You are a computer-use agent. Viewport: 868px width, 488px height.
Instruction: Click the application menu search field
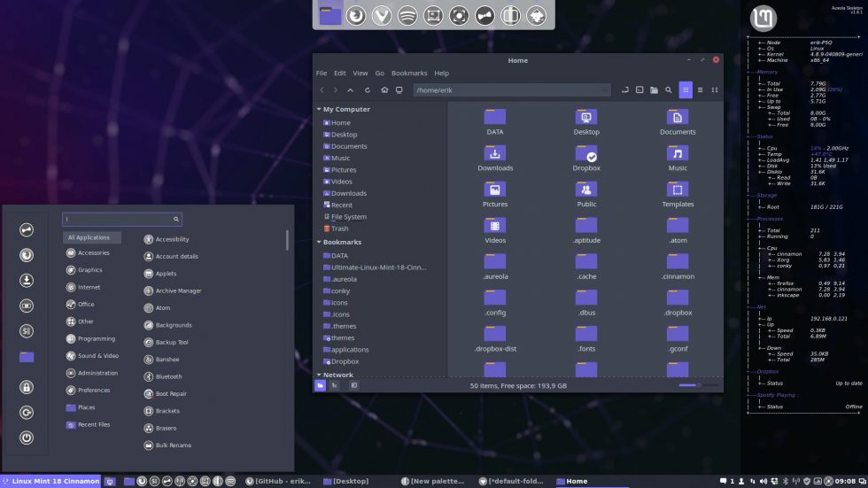tap(122, 219)
